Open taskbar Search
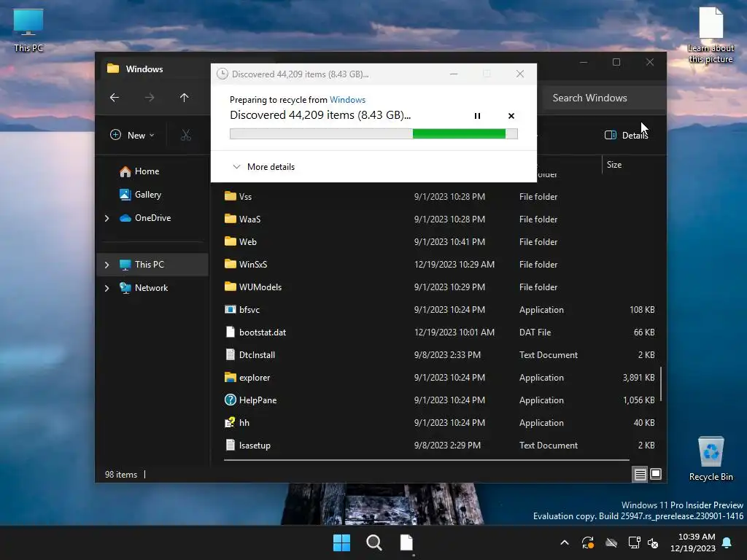Screen dimensions: 747x560 (374, 542)
